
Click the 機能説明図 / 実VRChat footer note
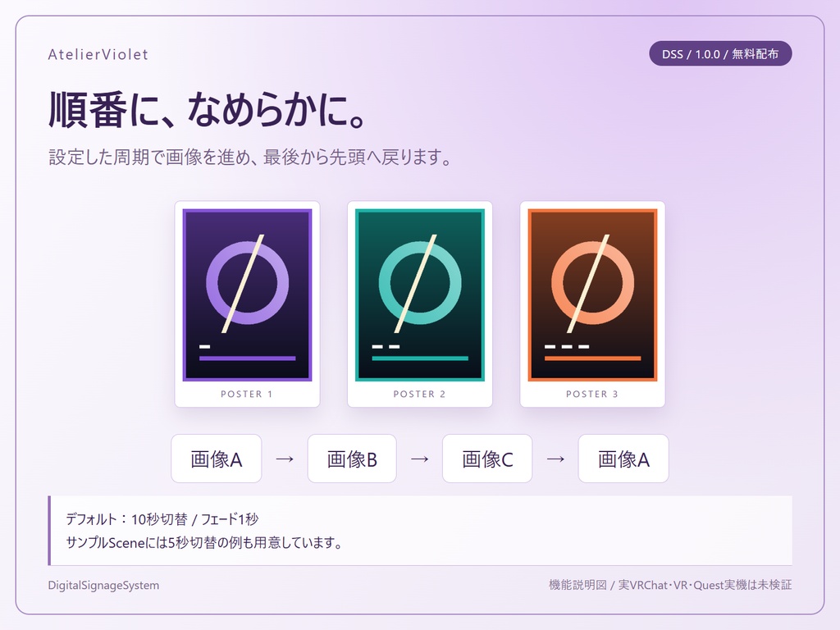[670, 585]
